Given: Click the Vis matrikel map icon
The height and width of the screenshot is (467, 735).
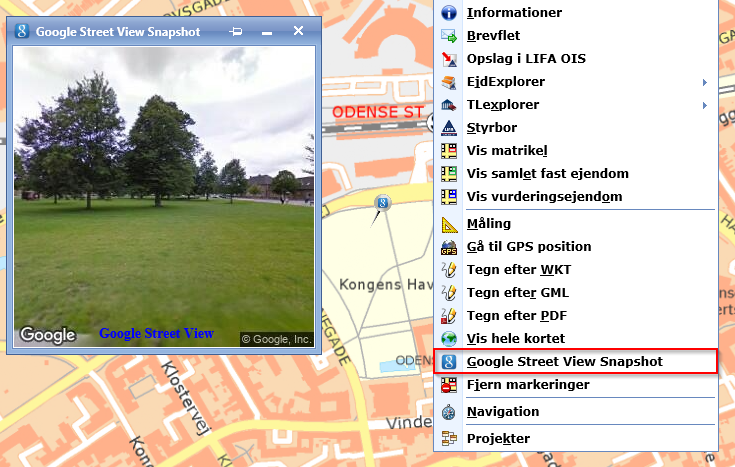Looking at the screenshot, I should (x=449, y=151).
